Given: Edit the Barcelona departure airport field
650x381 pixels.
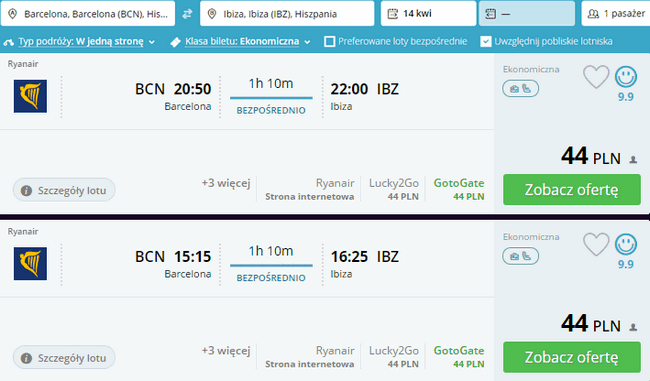Looking at the screenshot, I should pos(88,14).
